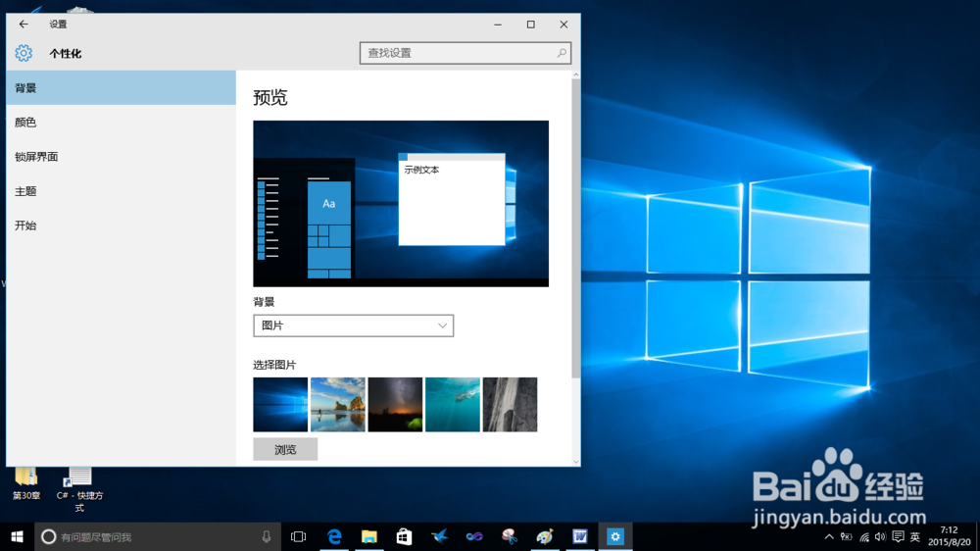
Task: Expand the 背景 图片 dropdown
Action: pos(353,326)
